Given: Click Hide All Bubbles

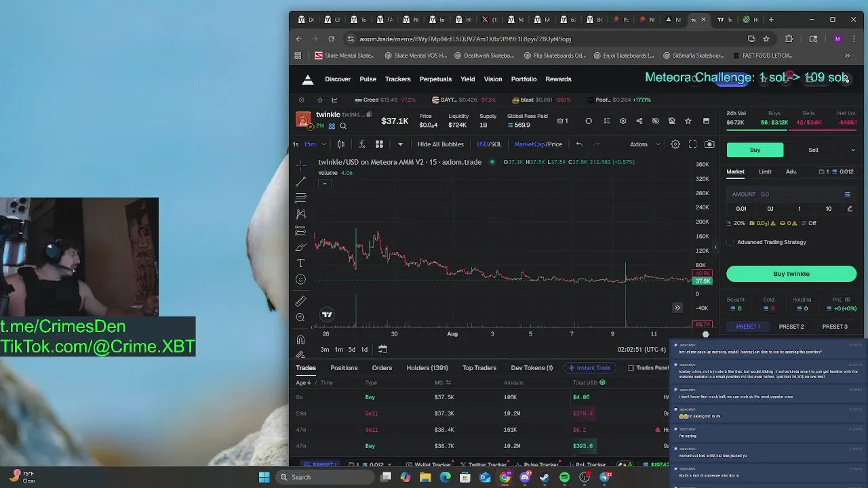Looking at the screenshot, I should pos(441,144).
